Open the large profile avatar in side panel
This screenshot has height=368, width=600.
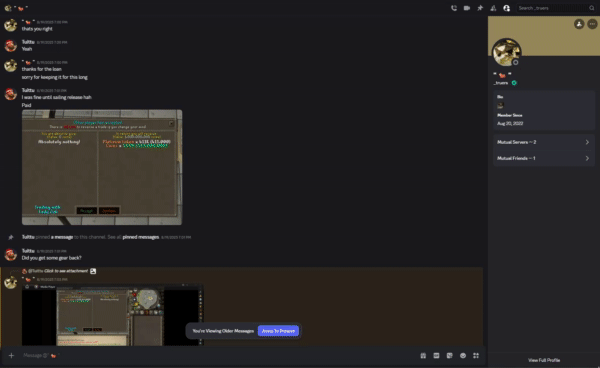tap(506, 52)
